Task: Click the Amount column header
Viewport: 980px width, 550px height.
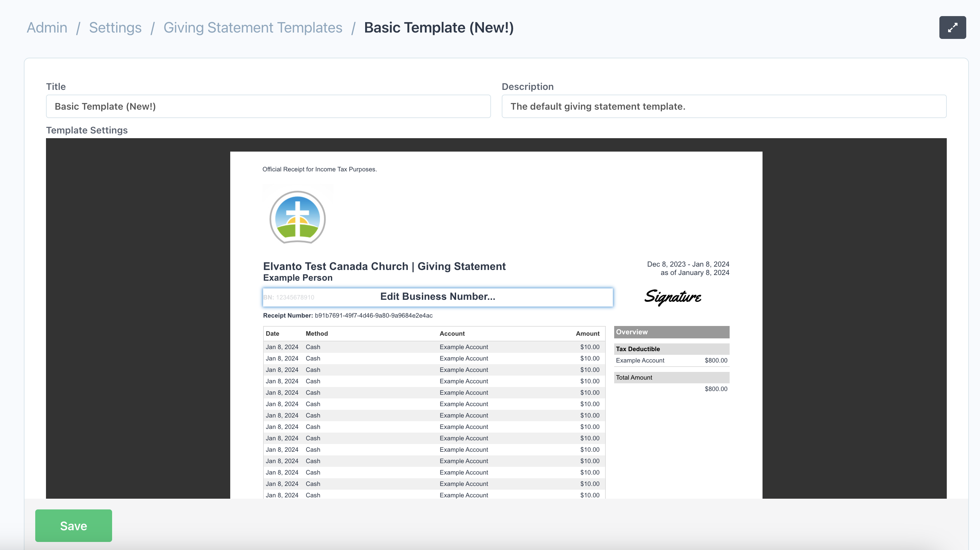Action: pos(587,333)
